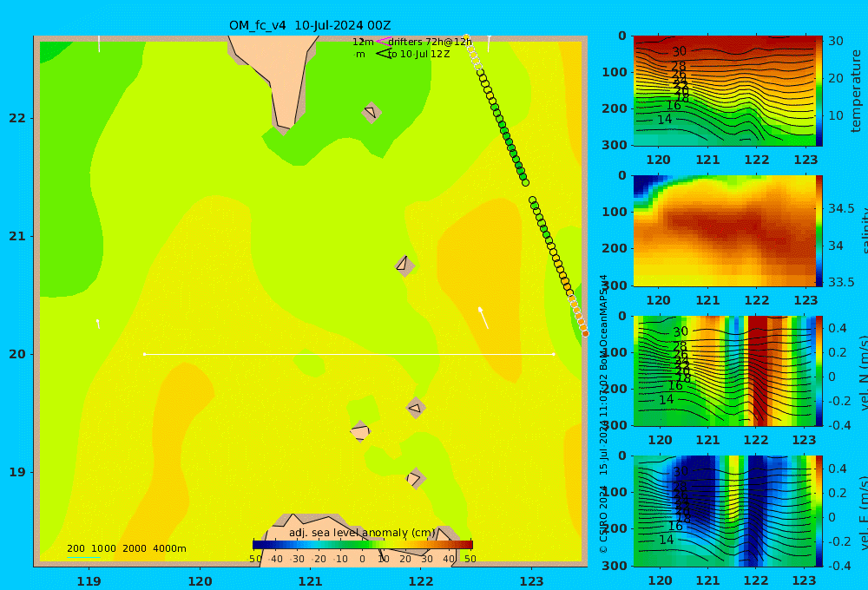Click the main map longitude label '123'
868x590 pixels.
click(x=532, y=581)
